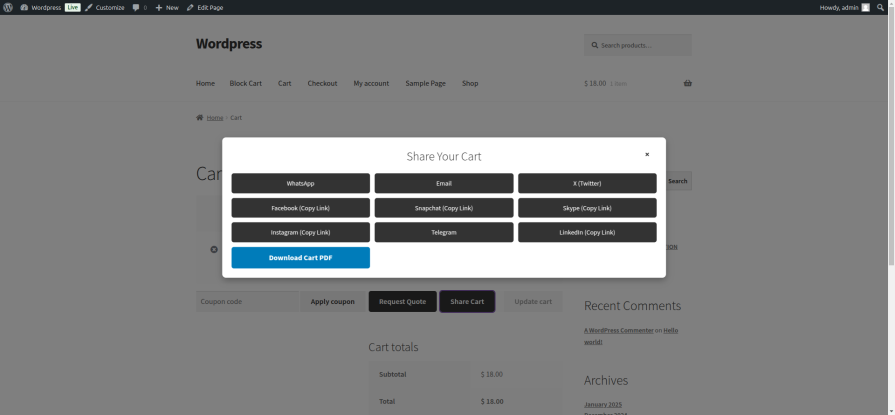Click the Download Cart PDF button
The height and width of the screenshot is (415, 895).
300,258
